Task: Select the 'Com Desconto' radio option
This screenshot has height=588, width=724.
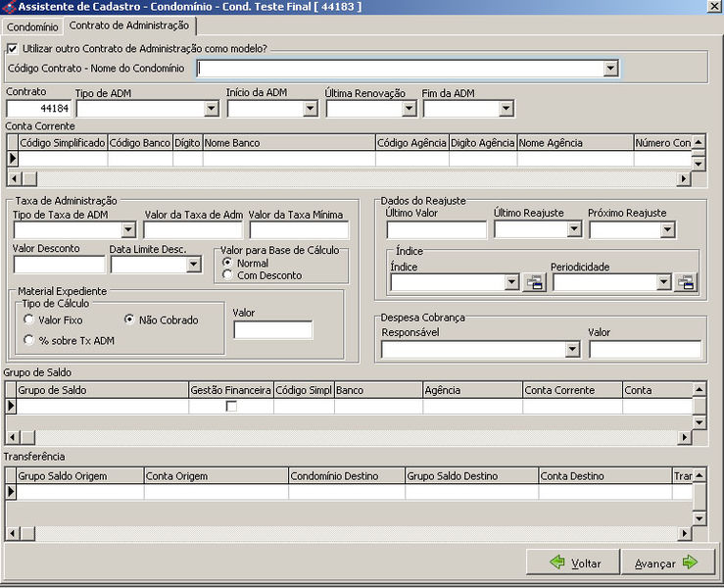Action: click(x=227, y=275)
